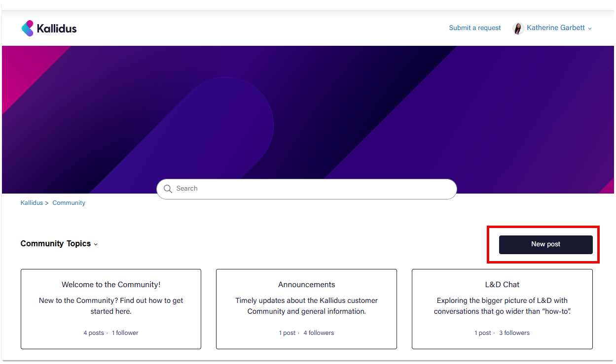The height and width of the screenshot is (364, 616).
Task: Click Katherine Garbett's profile avatar
Action: [x=518, y=28]
